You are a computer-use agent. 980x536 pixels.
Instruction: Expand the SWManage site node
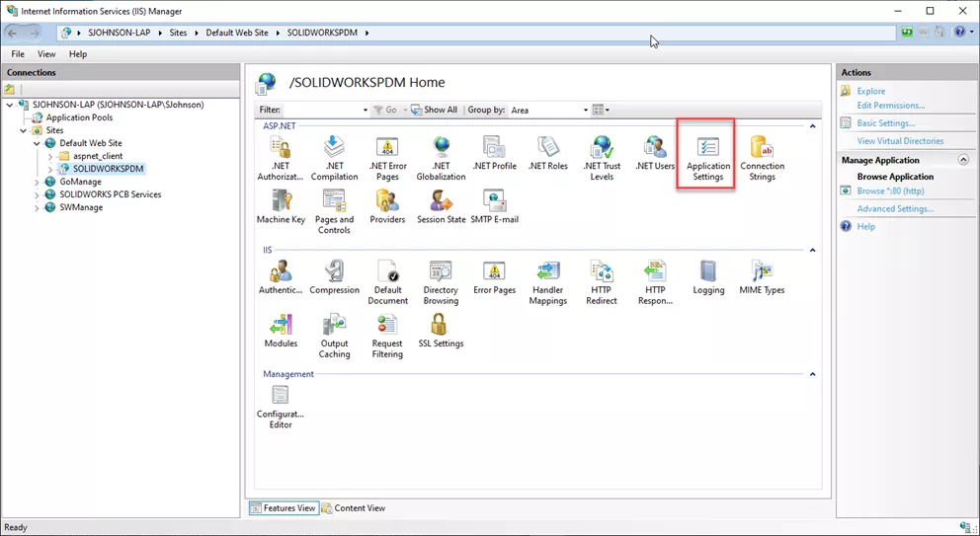tap(37, 207)
